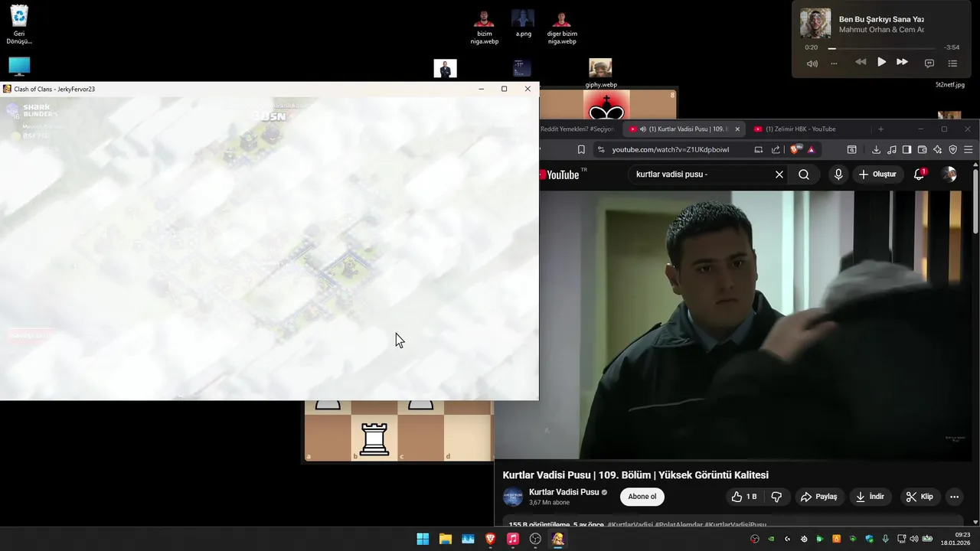Screen dimensions: 980x551
Task: Click the 'Klip' clip button
Action: click(920, 497)
